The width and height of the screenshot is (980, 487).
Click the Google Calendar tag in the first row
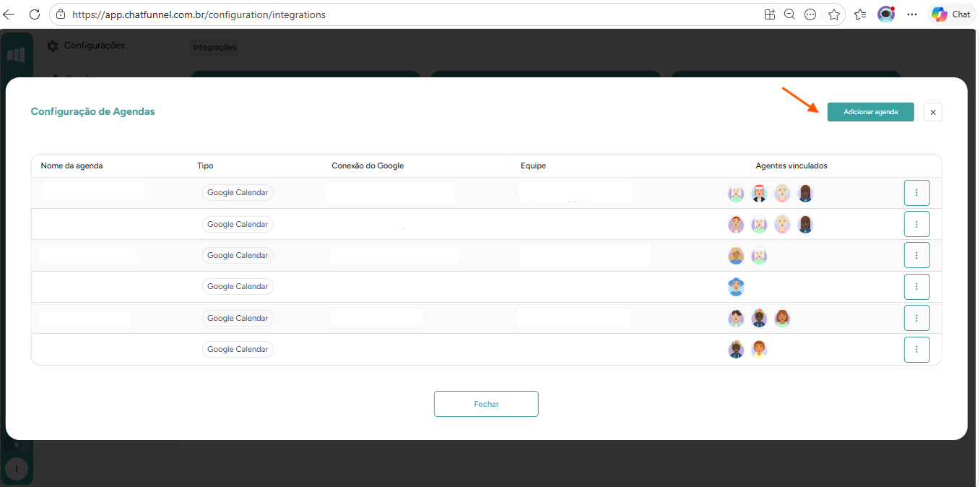pos(238,193)
